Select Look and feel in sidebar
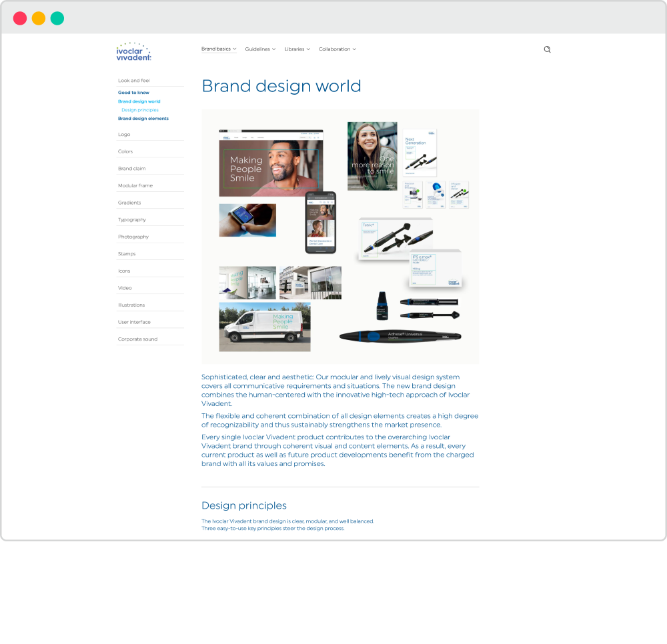Image resolution: width=667 pixels, height=644 pixels. pyautogui.click(x=134, y=81)
